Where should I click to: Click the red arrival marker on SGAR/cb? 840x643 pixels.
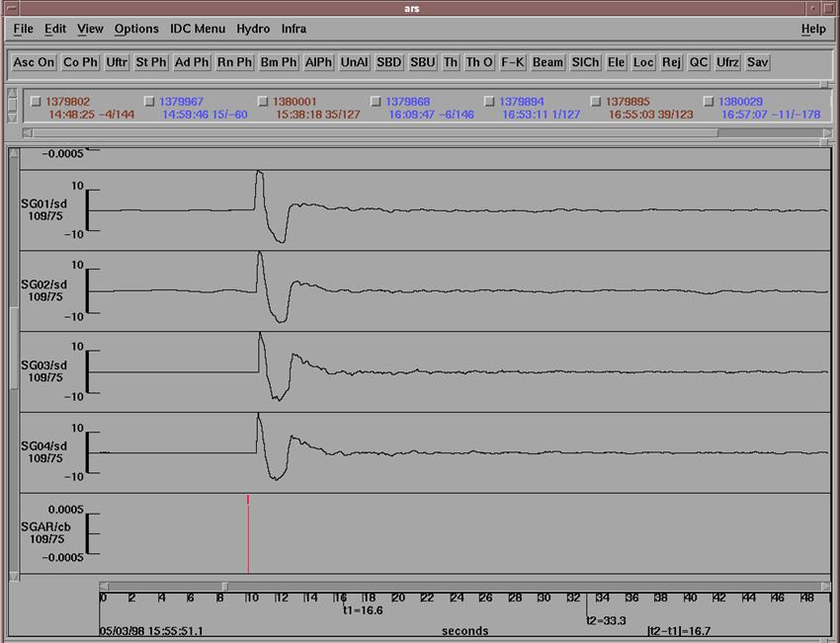click(x=248, y=533)
